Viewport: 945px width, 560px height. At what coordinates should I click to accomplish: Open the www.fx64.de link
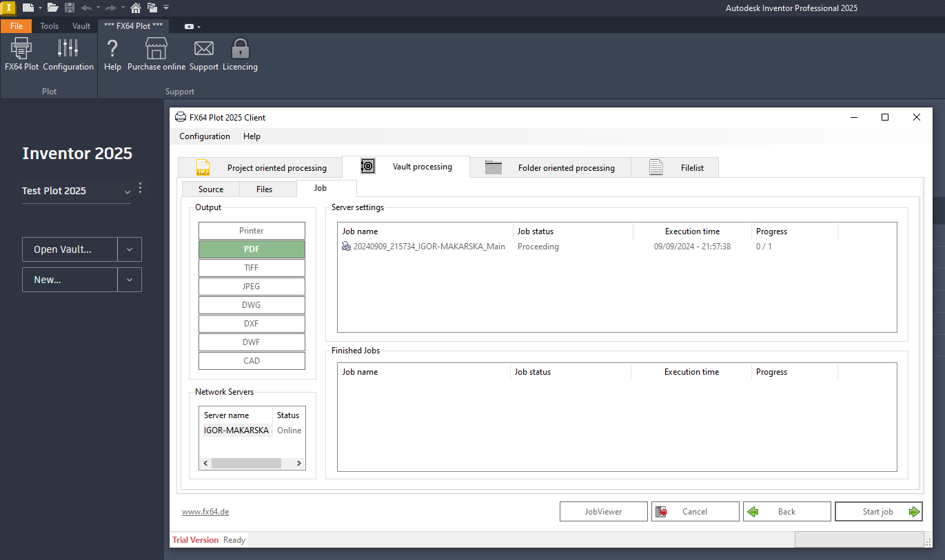pyautogui.click(x=205, y=512)
